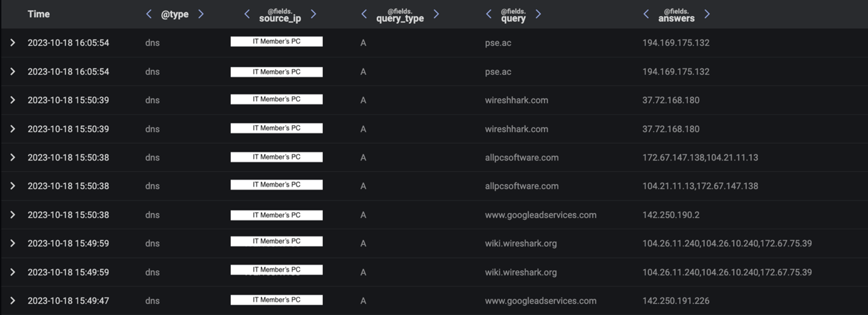Move query_type column to the right
The width and height of the screenshot is (868, 315).
pos(436,14)
